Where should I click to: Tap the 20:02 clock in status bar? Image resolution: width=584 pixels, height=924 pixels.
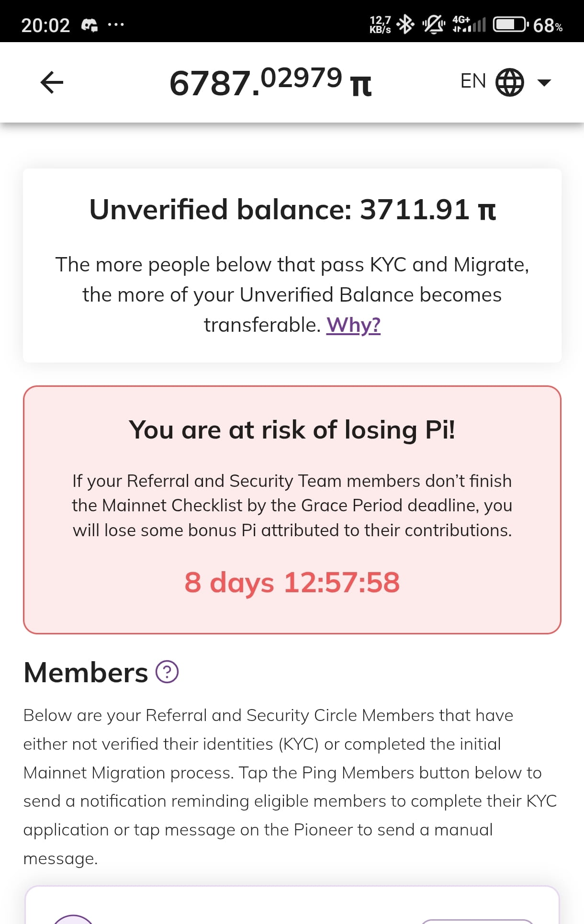coord(45,25)
